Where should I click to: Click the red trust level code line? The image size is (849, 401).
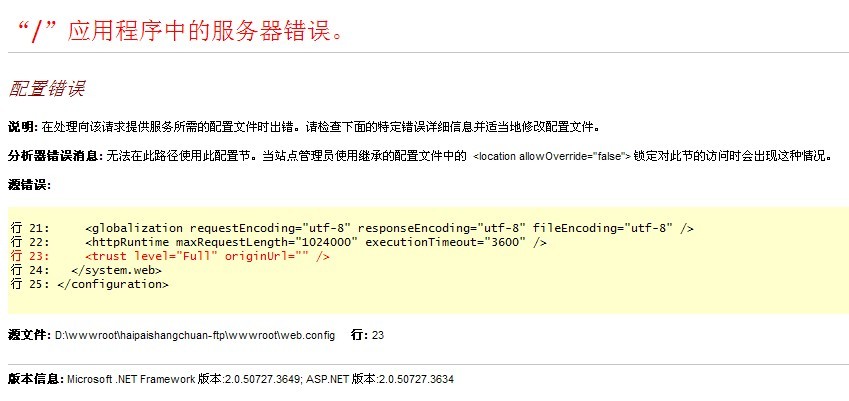click(x=207, y=256)
